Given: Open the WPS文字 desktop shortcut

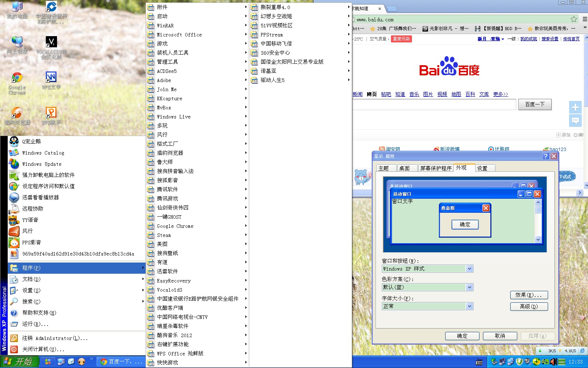Looking at the screenshot, I should coord(51,80).
